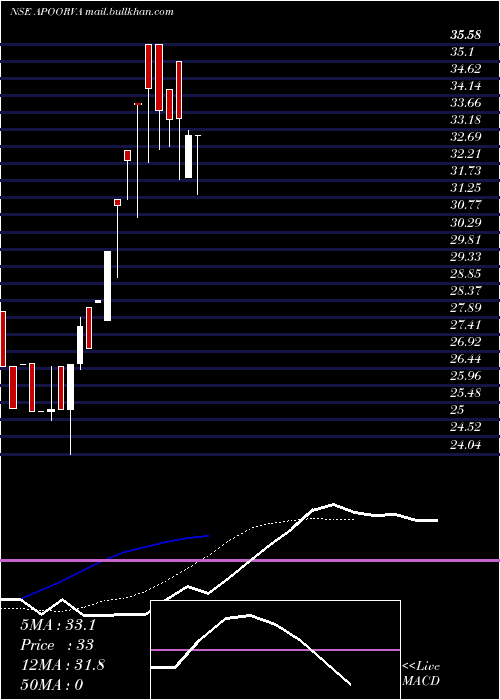The height and width of the screenshot is (700, 500).
Task: Click the 30.29 price axis label
Action: tap(466, 222)
